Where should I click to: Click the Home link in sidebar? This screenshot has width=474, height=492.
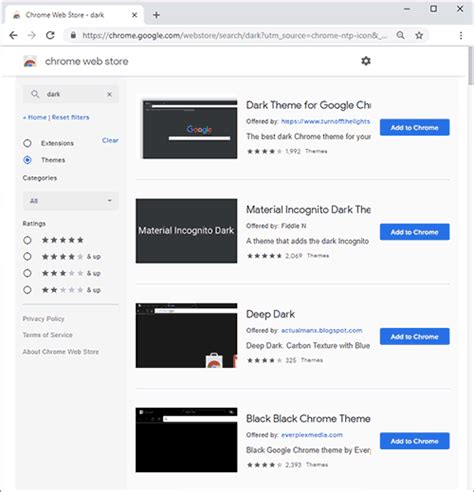(35, 117)
